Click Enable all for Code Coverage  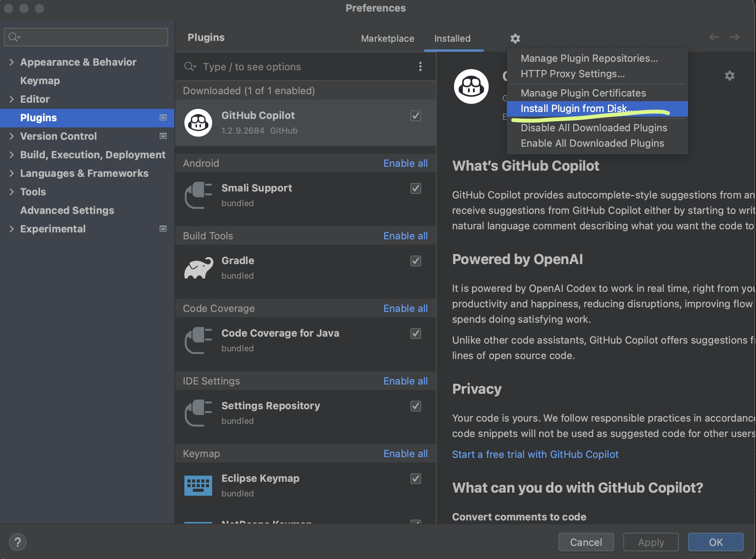coord(405,308)
